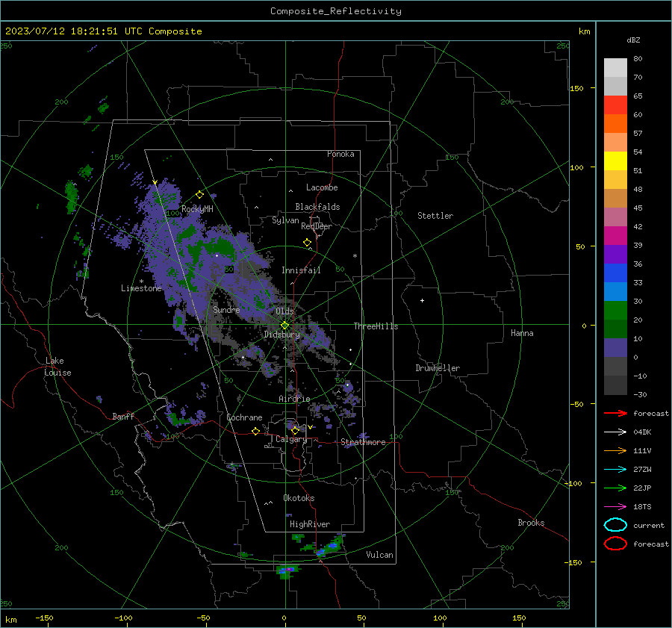Pick the light blue swatch in dBZ scale

[x=615, y=291]
